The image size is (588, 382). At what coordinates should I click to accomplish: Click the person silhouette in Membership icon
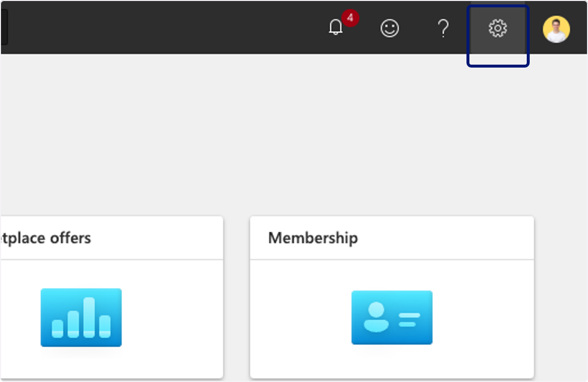tap(376, 317)
